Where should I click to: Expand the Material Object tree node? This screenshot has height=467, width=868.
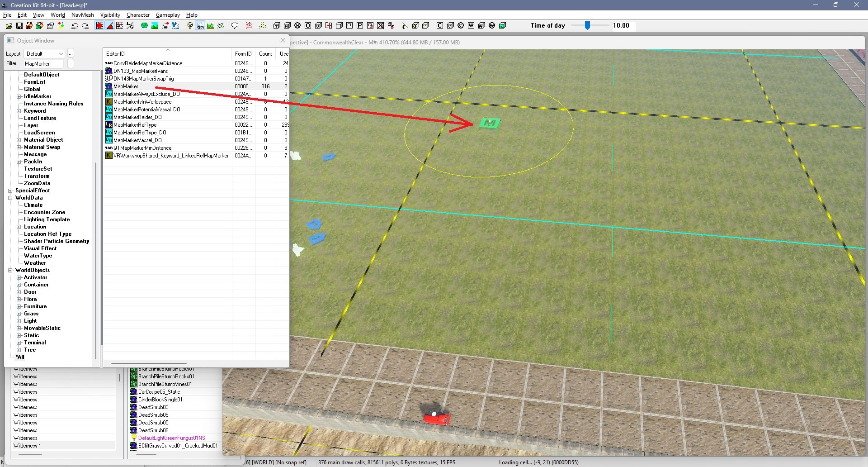coord(19,140)
